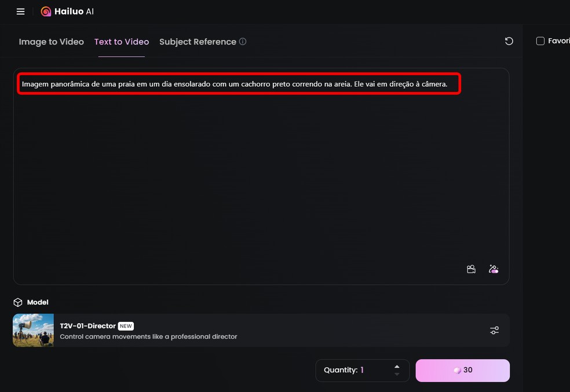Open the Subject Reference tab
The height and width of the screenshot is (392, 570).
(198, 42)
